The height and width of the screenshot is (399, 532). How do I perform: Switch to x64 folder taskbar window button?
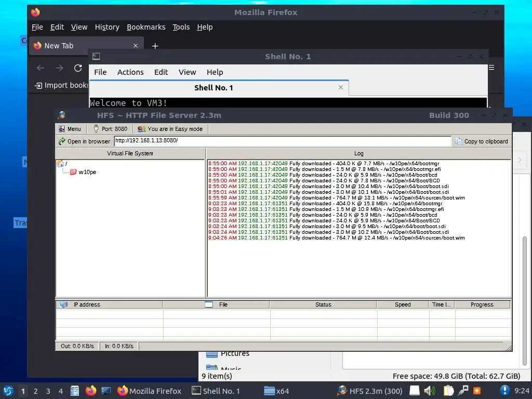(276, 391)
